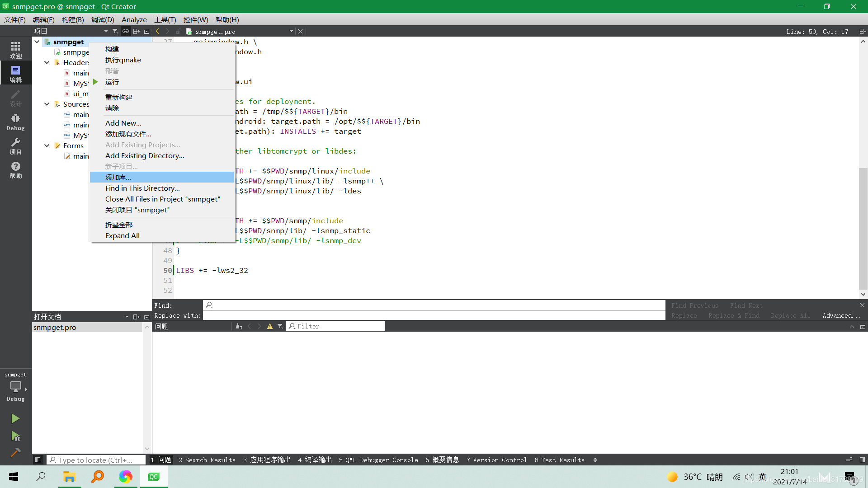Select 'Add New...' from context menu
Screen dimensions: 868x488
pos(123,123)
